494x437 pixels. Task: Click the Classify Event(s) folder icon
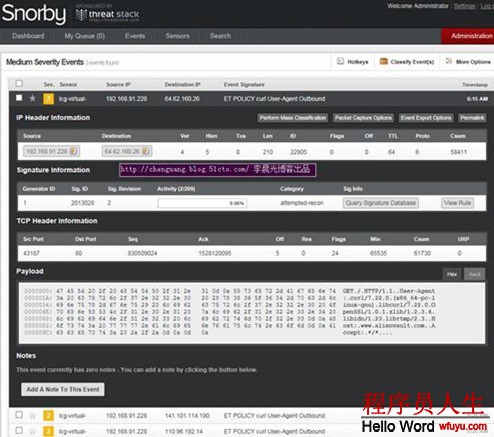click(x=384, y=61)
